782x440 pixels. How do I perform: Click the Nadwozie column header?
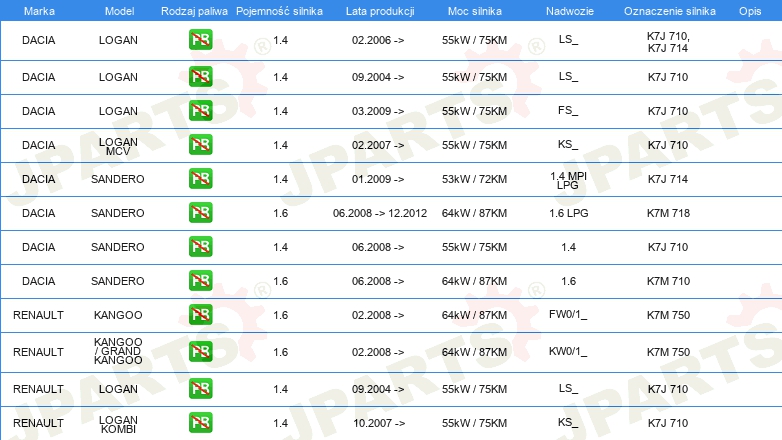(570, 11)
